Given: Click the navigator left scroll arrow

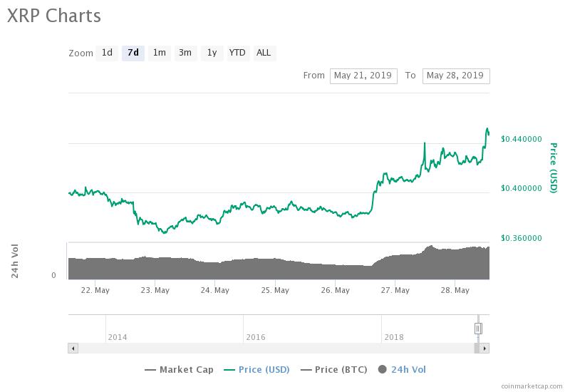Looking at the screenshot, I should [73, 349].
